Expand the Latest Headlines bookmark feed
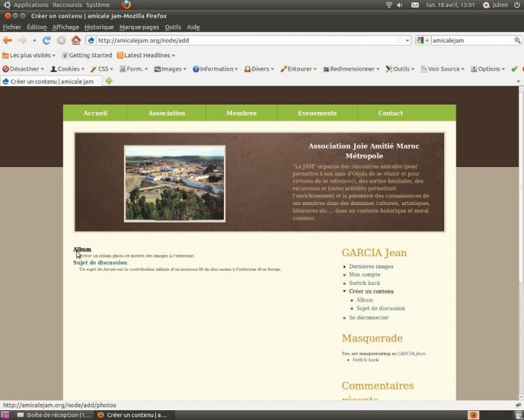524x420 pixels. 146,55
